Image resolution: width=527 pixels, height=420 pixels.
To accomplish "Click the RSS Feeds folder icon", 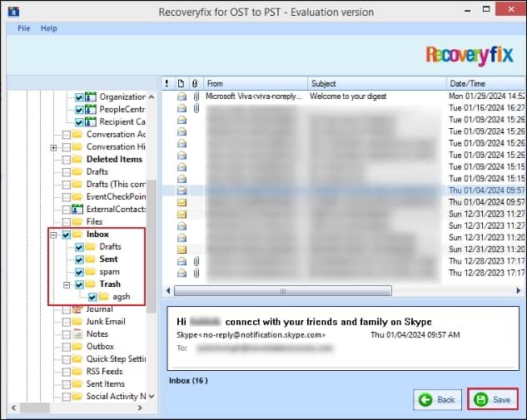I will (x=77, y=371).
